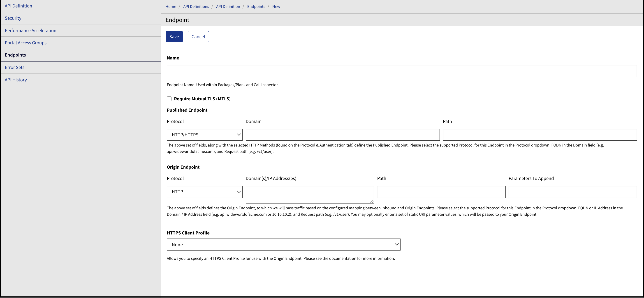This screenshot has width=644, height=298.
Task: View the API History section
Action: [16, 80]
